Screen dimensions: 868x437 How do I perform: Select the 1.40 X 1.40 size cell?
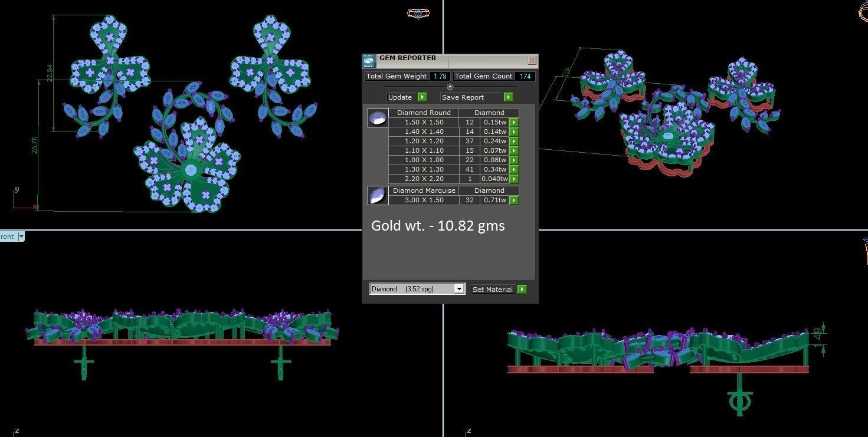[x=424, y=132]
